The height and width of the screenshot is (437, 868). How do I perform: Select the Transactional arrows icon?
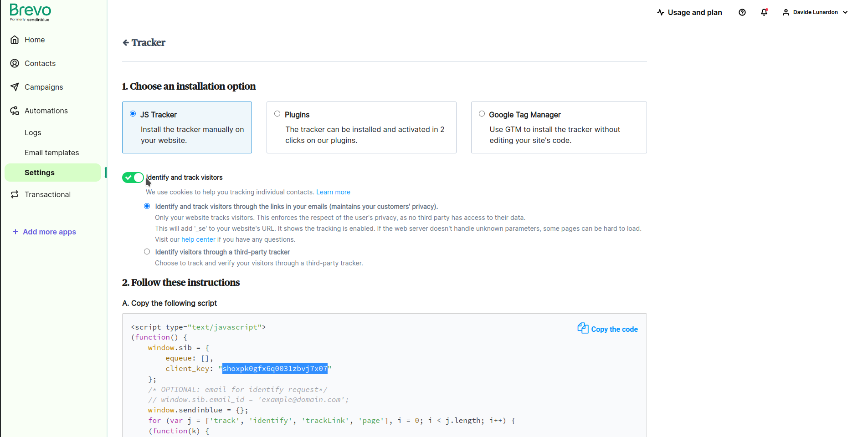pyautogui.click(x=15, y=194)
